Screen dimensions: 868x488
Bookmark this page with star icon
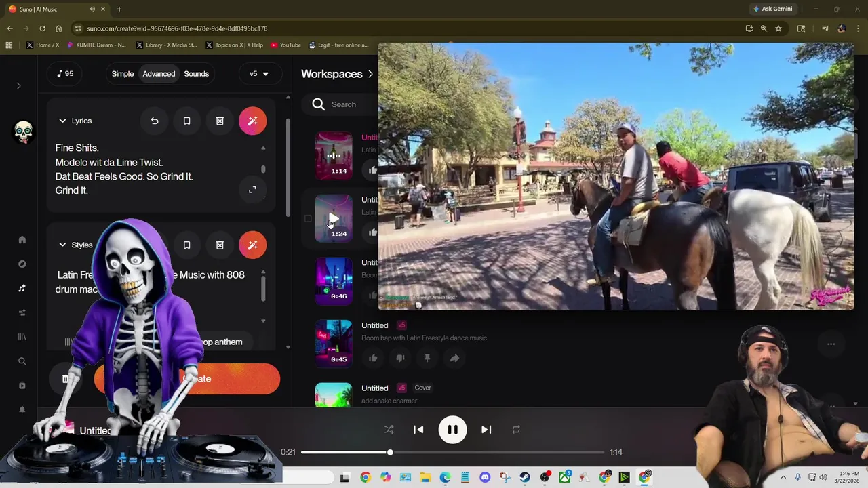point(778,28)
